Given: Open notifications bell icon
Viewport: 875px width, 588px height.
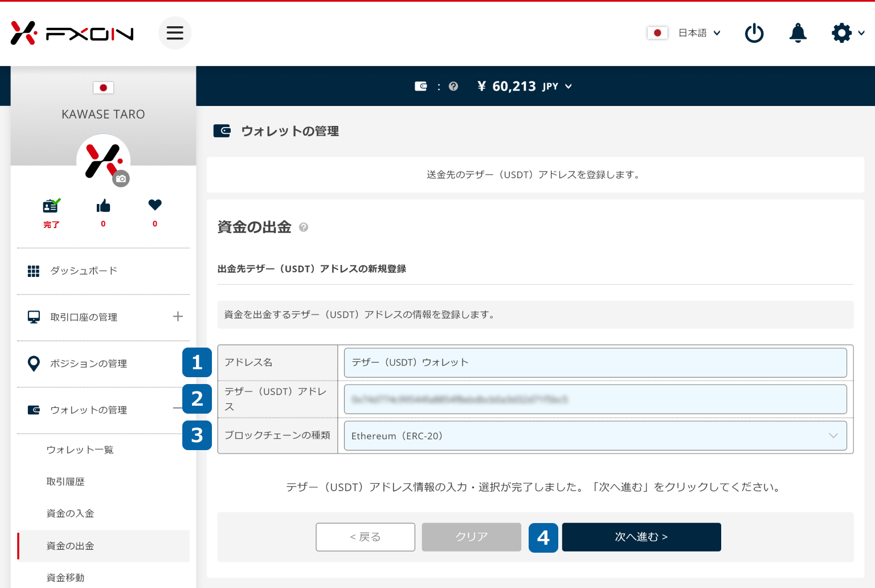Looking at the screenshot, I should (798, 33).
